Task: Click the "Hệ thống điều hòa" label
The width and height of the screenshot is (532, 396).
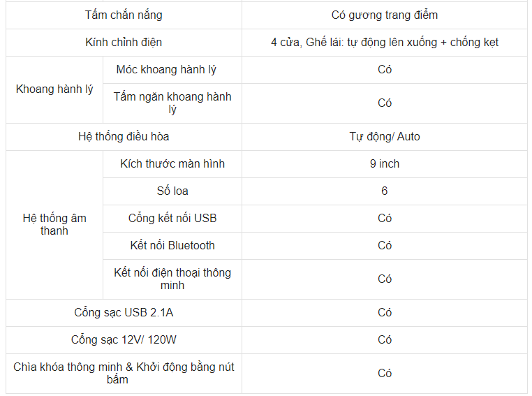Action: (124, 136)
